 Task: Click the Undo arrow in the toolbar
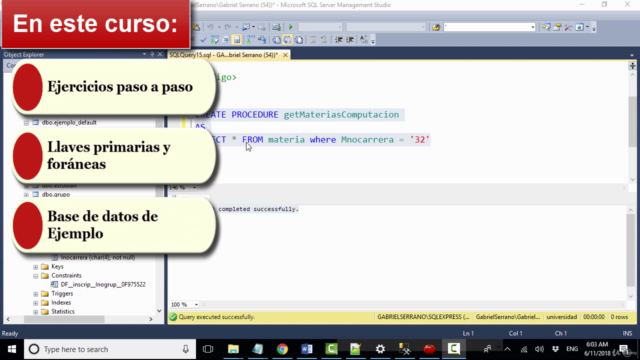[210, 27]
